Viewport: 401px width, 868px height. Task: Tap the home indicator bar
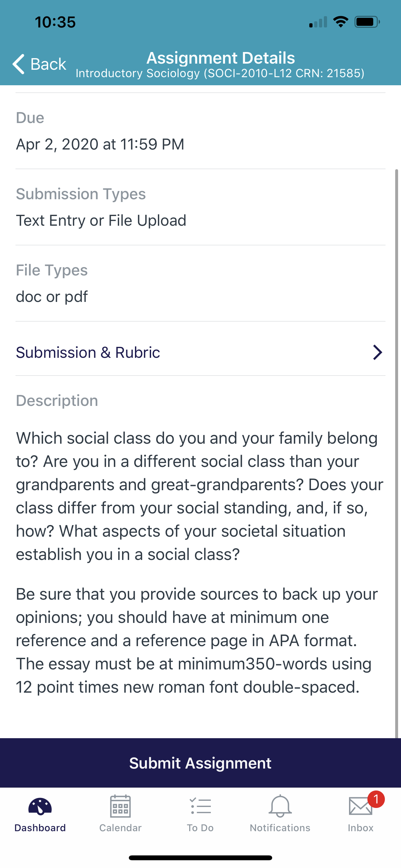[200, 858]
